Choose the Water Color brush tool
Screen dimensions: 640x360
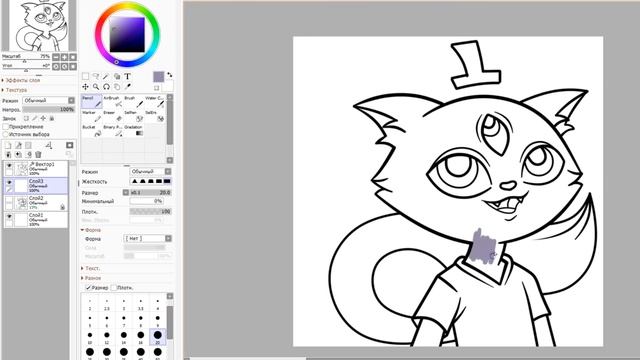coord(155,101)
